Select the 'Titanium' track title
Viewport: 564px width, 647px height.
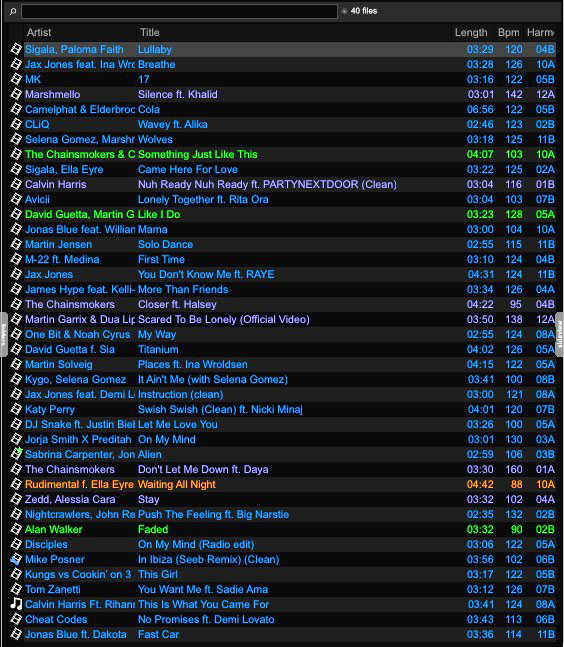158,349
